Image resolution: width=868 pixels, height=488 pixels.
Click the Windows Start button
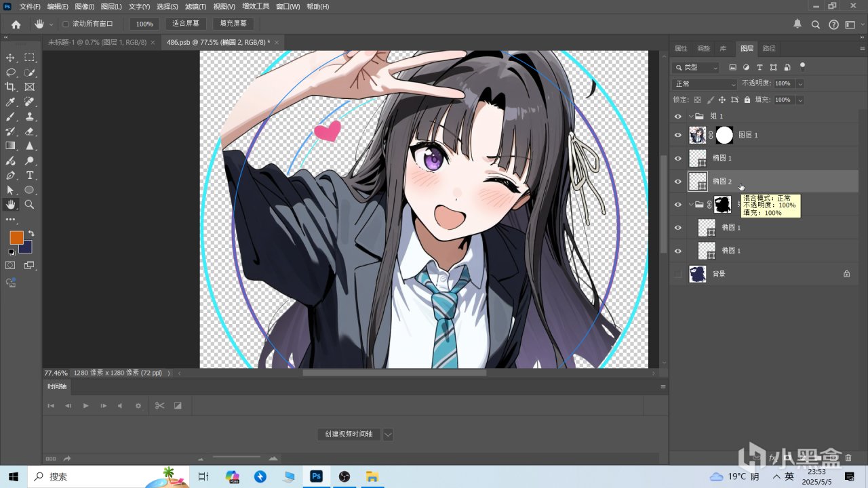click(13, 476)
